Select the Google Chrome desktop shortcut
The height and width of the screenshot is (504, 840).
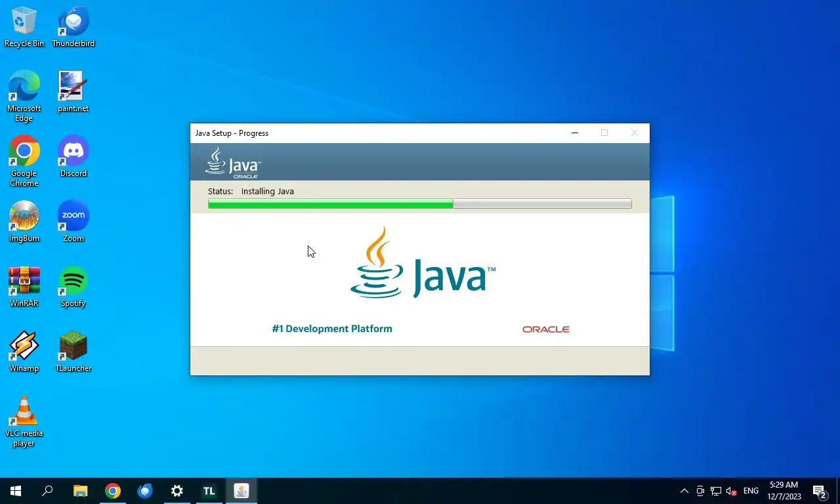click(x=24, y=161)
